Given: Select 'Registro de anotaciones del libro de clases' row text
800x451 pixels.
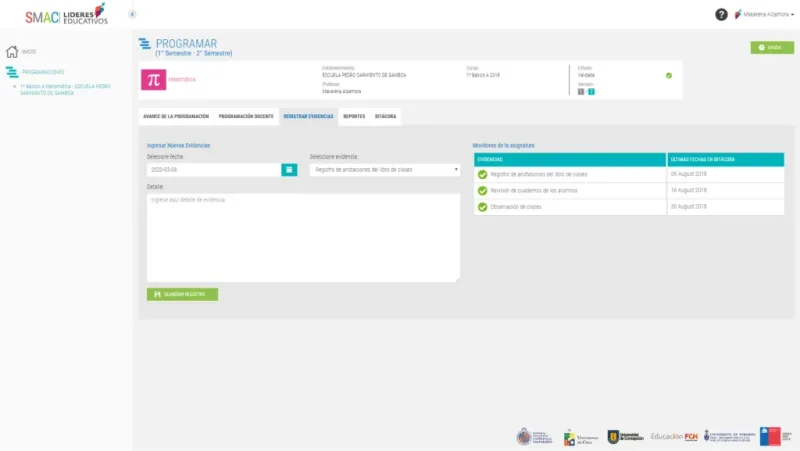Looking at the screenshot, I should click(539, 174).
